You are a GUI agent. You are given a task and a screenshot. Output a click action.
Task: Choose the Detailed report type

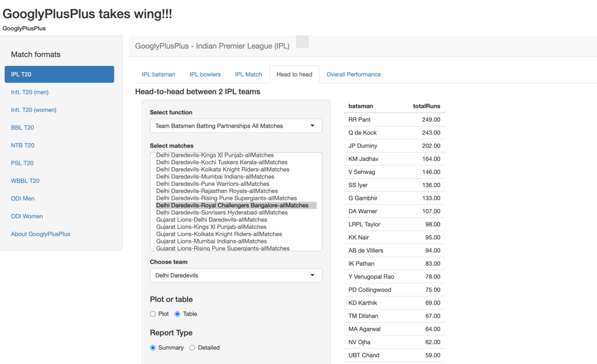[192, 348]
